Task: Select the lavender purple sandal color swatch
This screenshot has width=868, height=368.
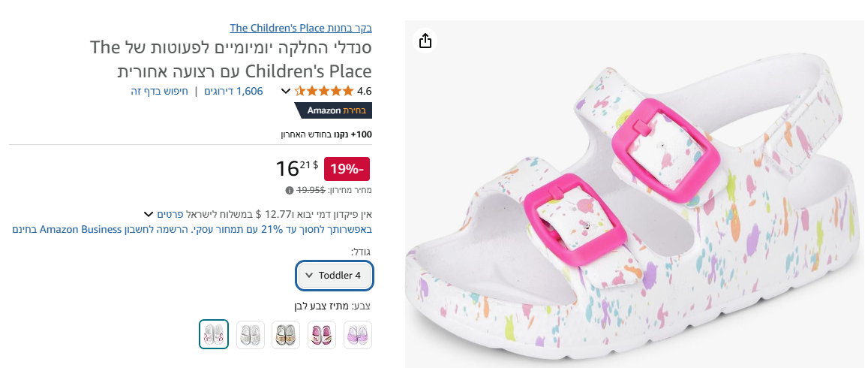Action: (358, 334)
